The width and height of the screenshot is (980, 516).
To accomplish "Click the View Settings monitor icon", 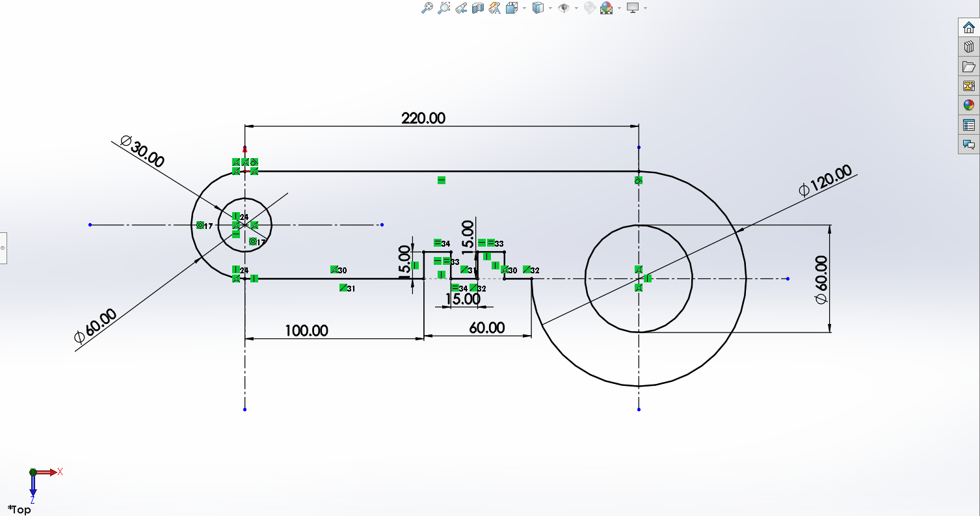I will pyautogui.click(x=633, y=8).
